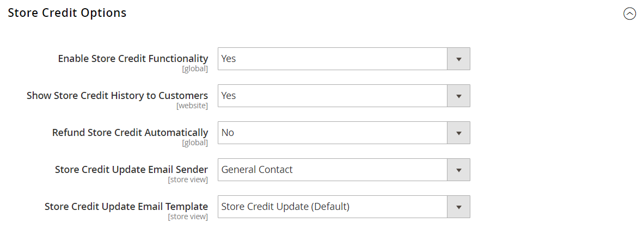This screenshot has height=229, width=644.
Task: Click arrow button for Show Store Credit History
Action: [x=458, y=96]
